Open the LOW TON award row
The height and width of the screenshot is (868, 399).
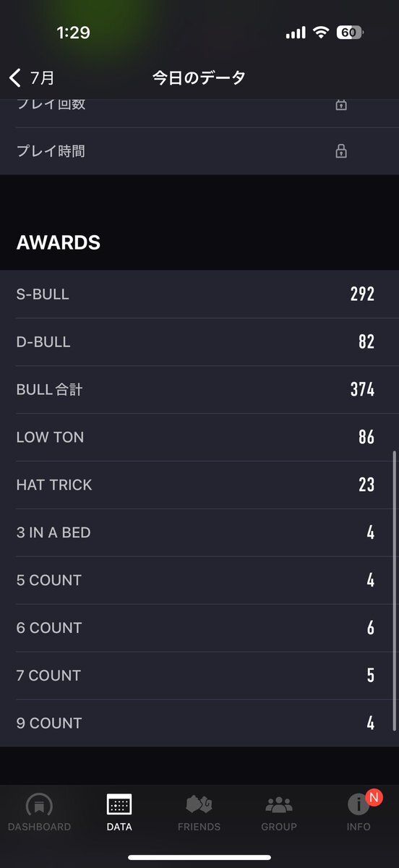click(199, 438)
